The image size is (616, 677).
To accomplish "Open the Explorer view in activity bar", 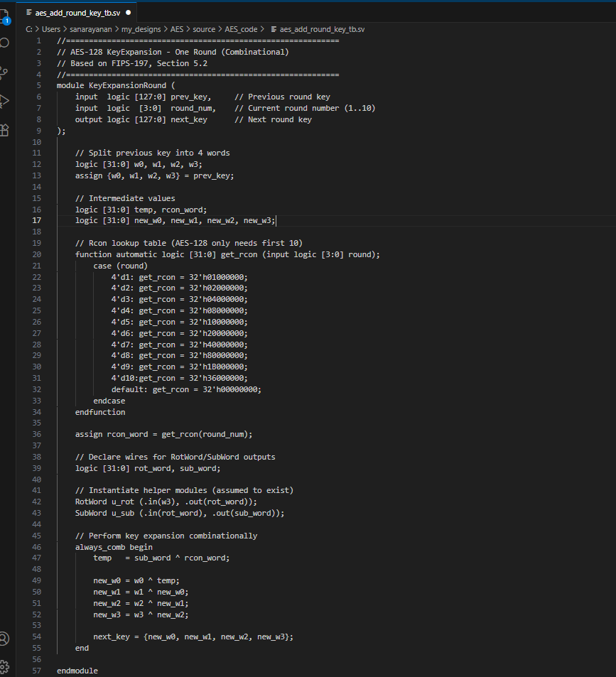I will [x=4, y=16].
